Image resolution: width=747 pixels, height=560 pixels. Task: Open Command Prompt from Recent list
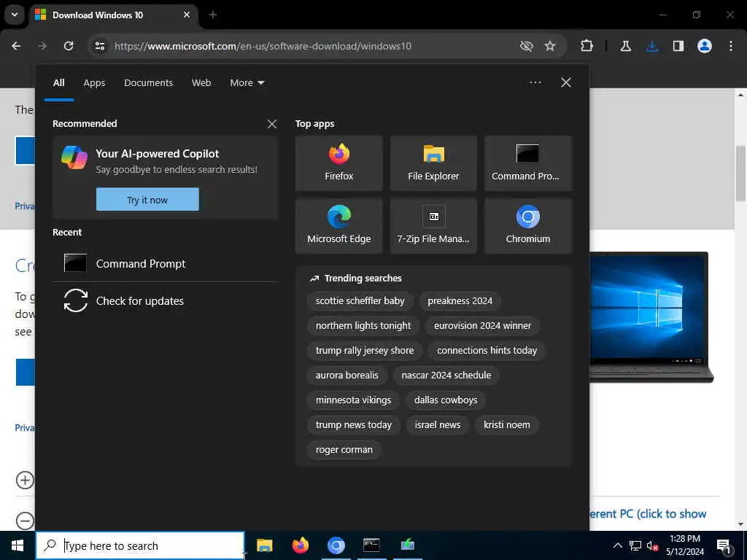click(166, 263)
